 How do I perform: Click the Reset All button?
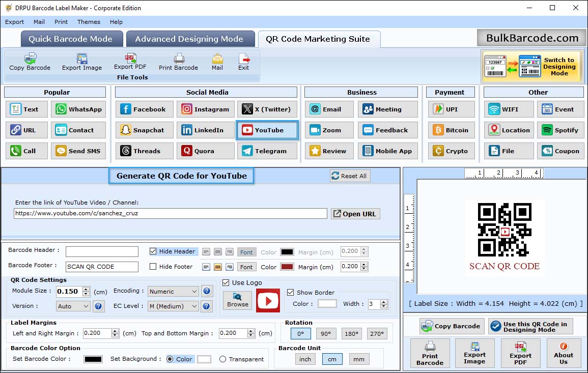[x=350, y=176]
